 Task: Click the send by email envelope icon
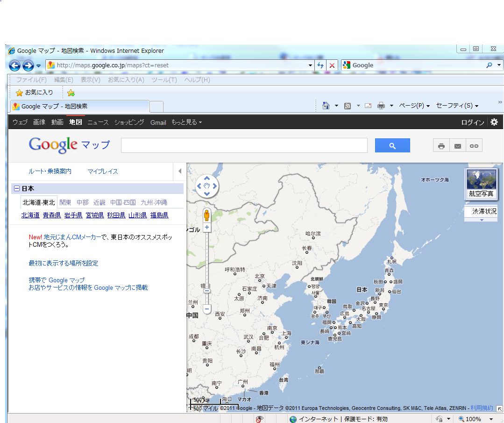458,146
